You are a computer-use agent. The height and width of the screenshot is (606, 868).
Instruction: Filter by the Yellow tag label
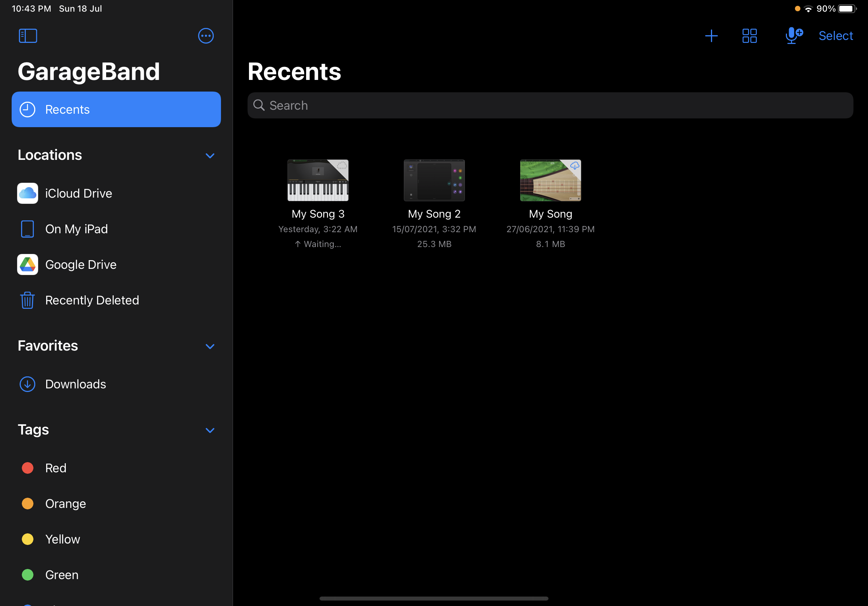[x=63, y=539]
